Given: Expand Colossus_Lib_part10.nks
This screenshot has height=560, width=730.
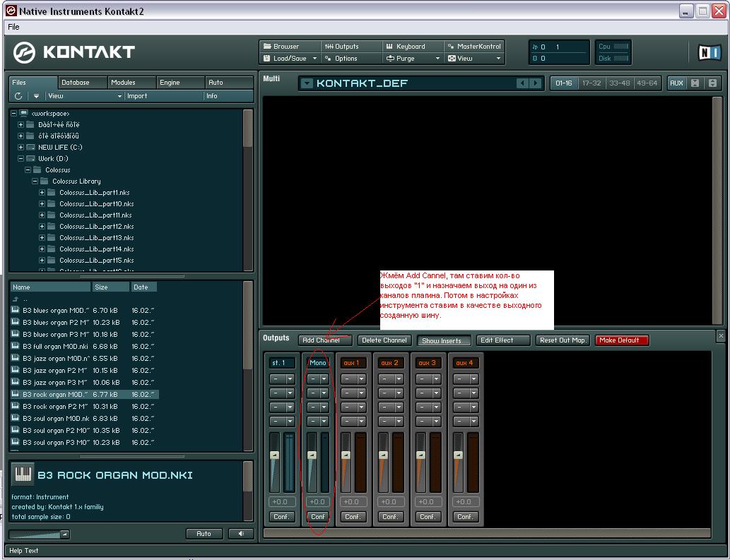Looking at the screenshot, I should point(42,203).
